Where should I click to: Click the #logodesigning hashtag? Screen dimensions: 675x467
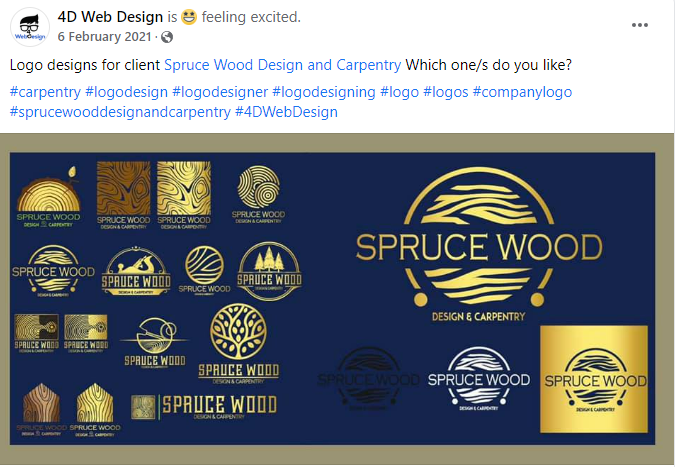click(324, 92)
